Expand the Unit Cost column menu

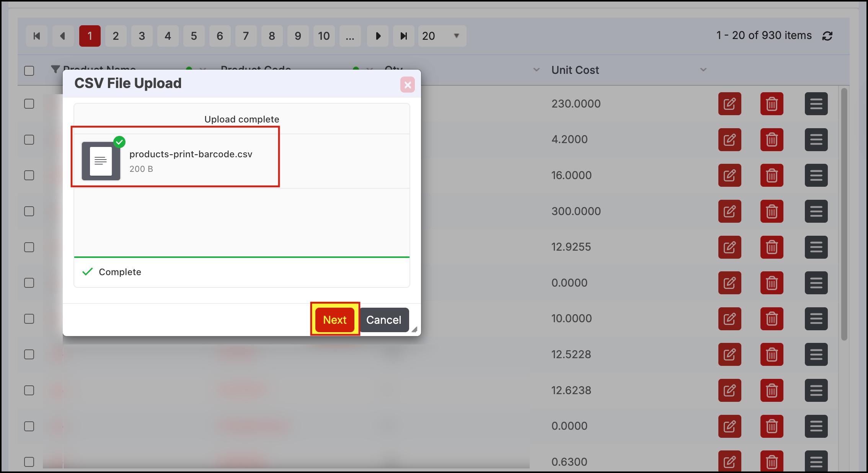[703, 70]
